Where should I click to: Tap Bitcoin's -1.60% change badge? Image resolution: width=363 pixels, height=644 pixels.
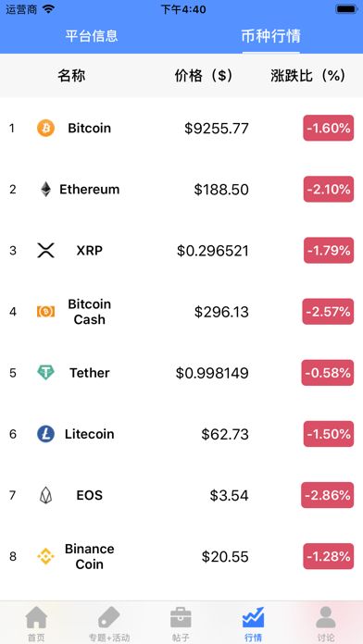[x=329, y=128]
